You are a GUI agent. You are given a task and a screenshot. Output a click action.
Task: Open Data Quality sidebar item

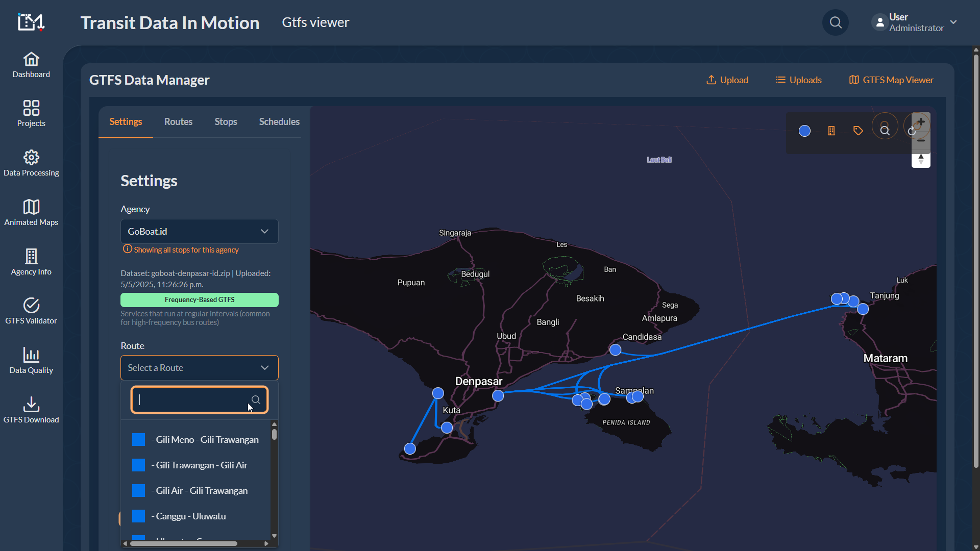point(31,360)
